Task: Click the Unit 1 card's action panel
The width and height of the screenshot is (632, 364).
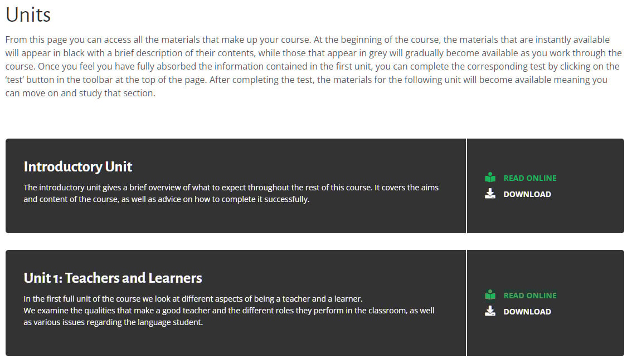Action: coord(546,303)
